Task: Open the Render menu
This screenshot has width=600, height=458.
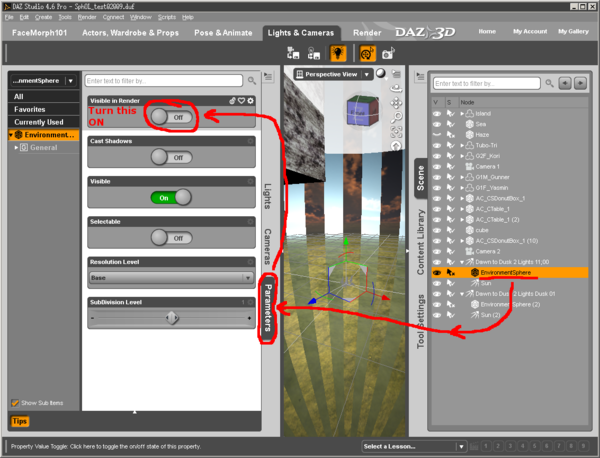Action: click(x=87, y=17)
